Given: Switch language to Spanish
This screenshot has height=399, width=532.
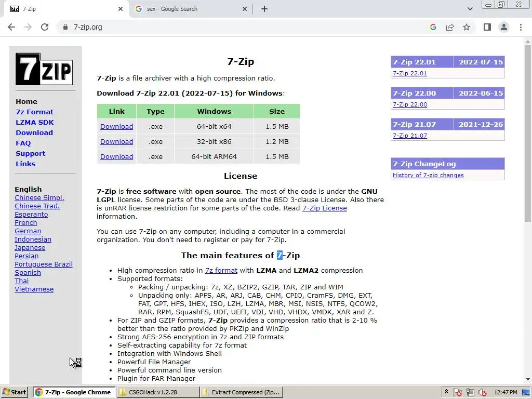Looking at the screenshot, I should point(28,272).
